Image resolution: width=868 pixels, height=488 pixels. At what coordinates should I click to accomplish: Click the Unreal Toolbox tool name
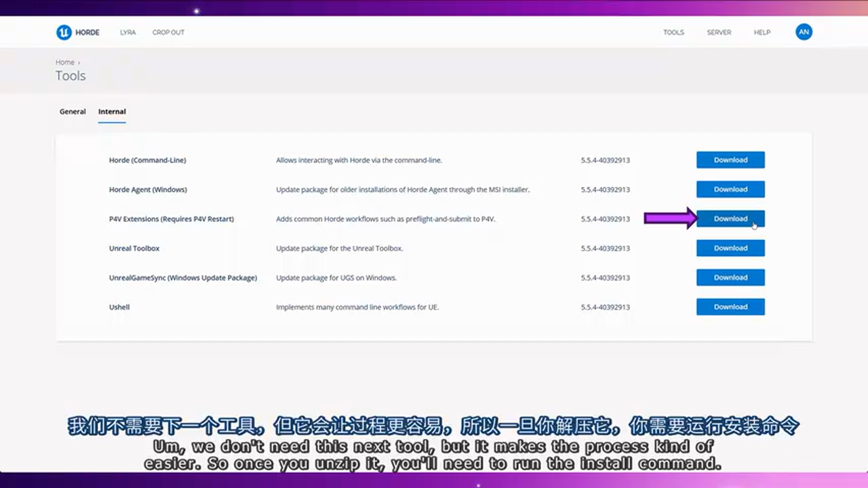click(x=134, y=249)
